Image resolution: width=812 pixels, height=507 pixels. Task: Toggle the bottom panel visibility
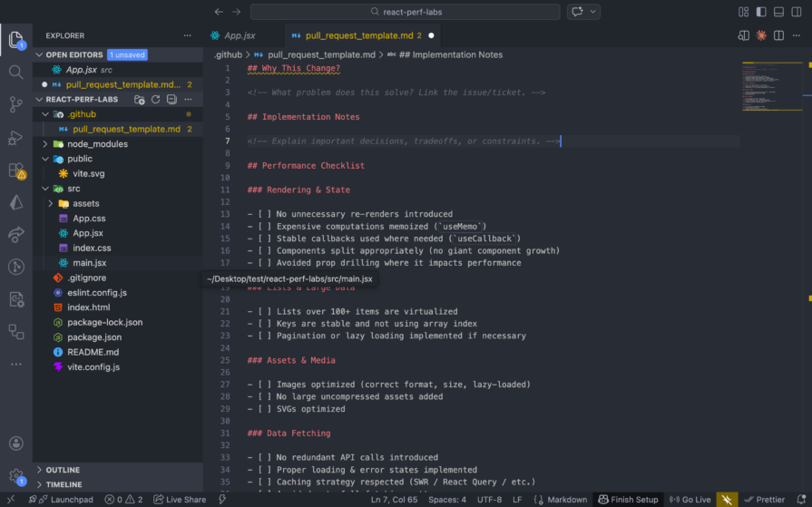point(778,12)
